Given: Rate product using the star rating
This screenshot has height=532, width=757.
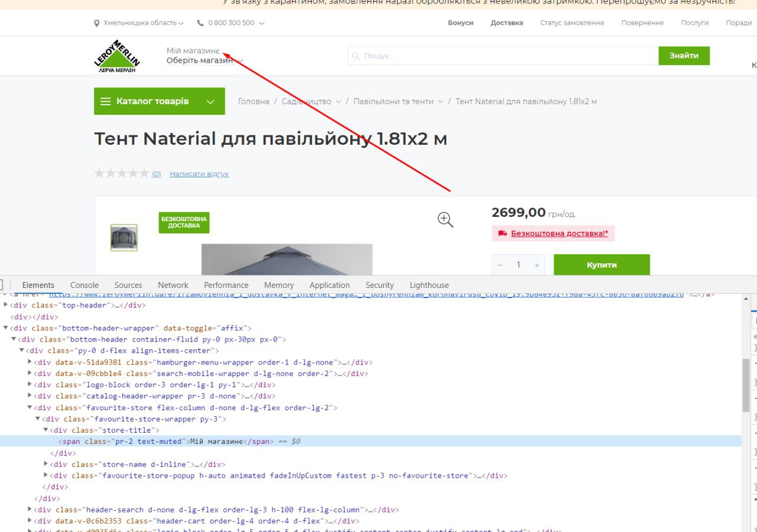Looking at the screenshot, I should (122, 174).
